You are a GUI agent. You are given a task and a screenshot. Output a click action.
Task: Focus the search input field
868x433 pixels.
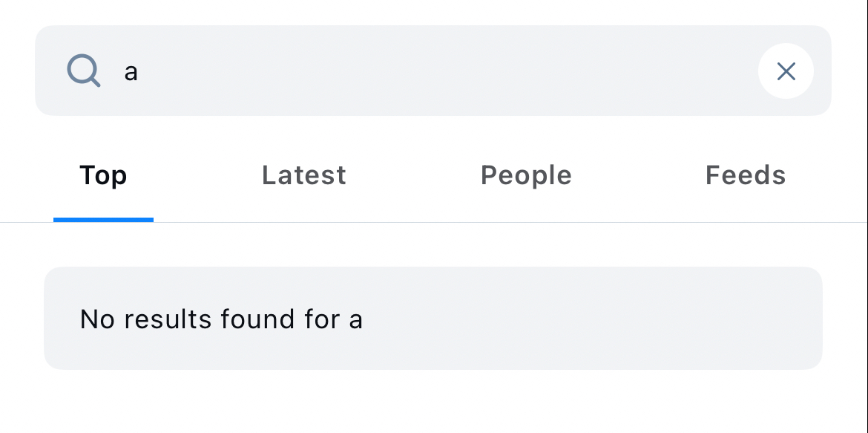(x=430, y=71)
